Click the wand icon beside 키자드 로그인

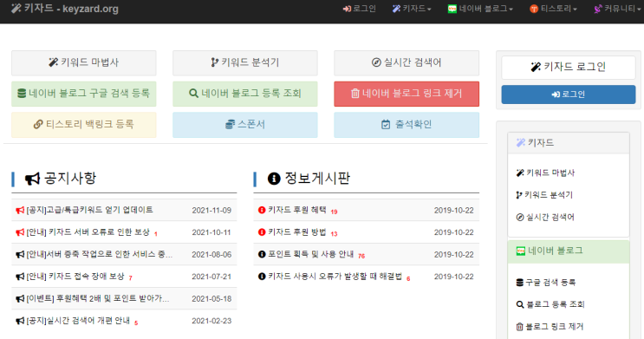pyautogui.click(x=536, y=67)
